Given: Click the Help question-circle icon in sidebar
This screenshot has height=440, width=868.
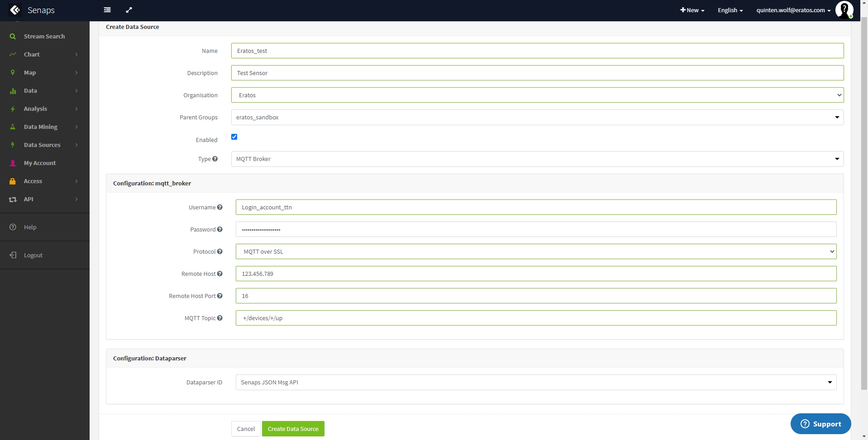Looking at the screenshot, I should click(x=13, y=227).
